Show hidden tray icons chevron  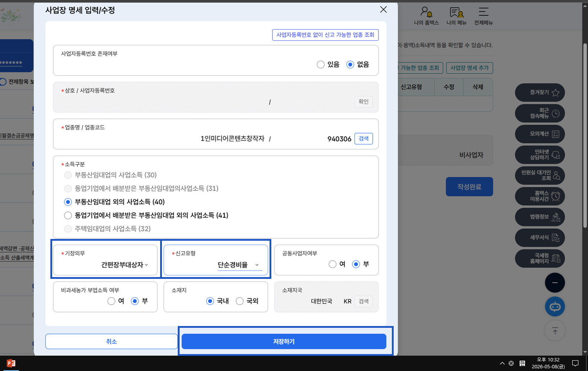point(502,363)
